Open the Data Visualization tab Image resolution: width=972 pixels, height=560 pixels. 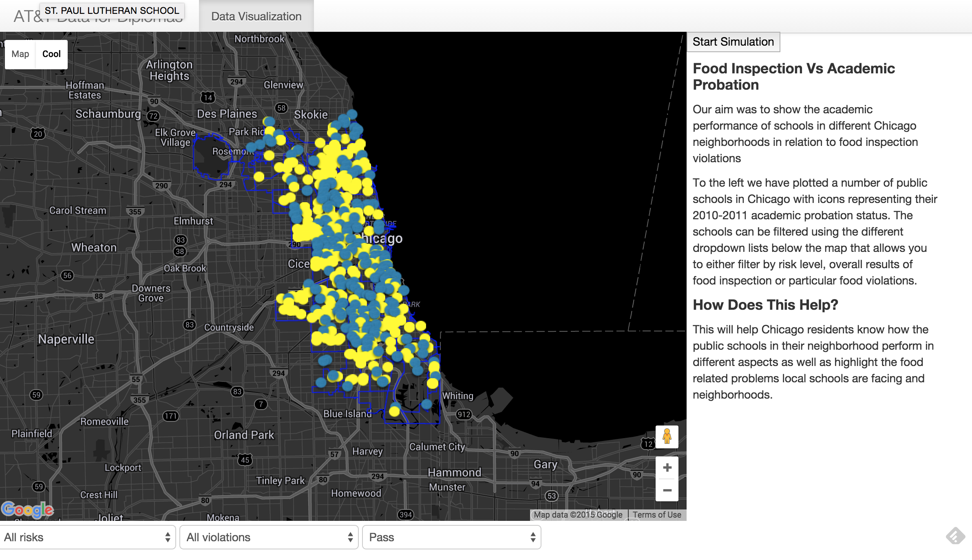click(x=256, y=16)
